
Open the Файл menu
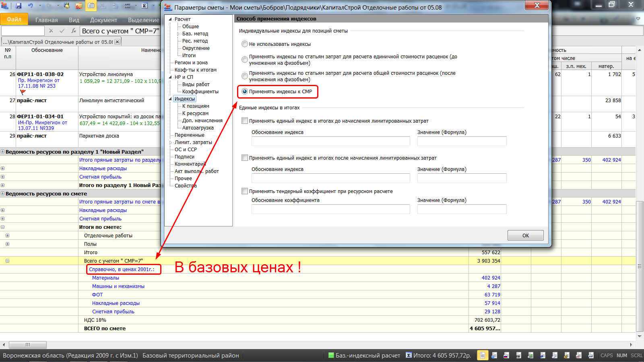[x=14, y=19]
